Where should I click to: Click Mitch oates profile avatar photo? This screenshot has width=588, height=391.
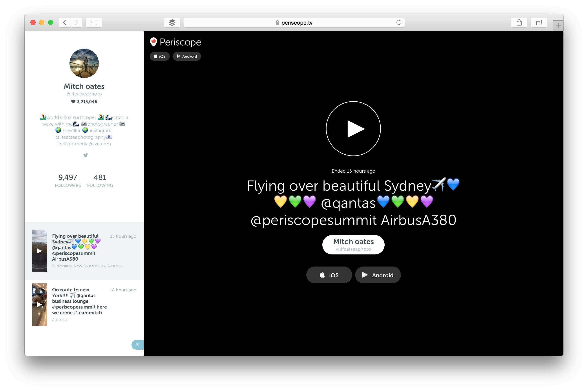coord(84,63)
